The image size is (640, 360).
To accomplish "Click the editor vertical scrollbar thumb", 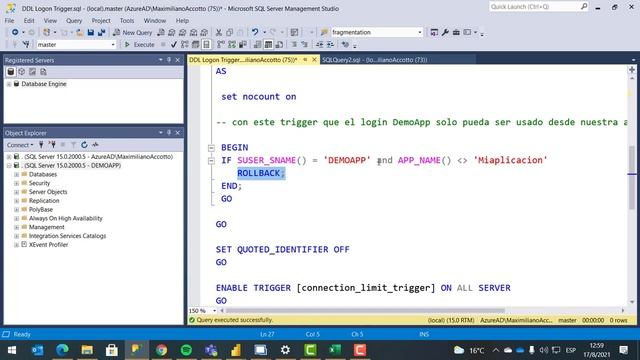I will [x=632, y=178].
